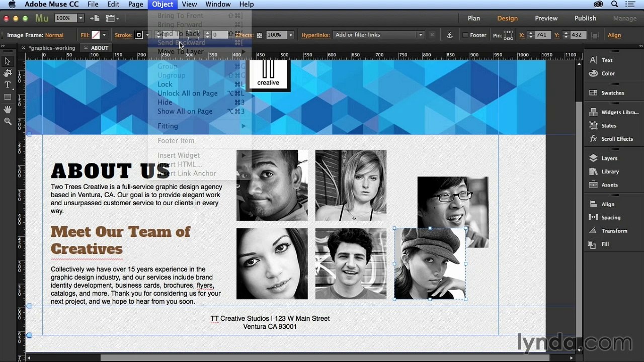Screen dimensions: 644x362
Task: Enable the Footer checkbox
Action: tap(465, 35)
